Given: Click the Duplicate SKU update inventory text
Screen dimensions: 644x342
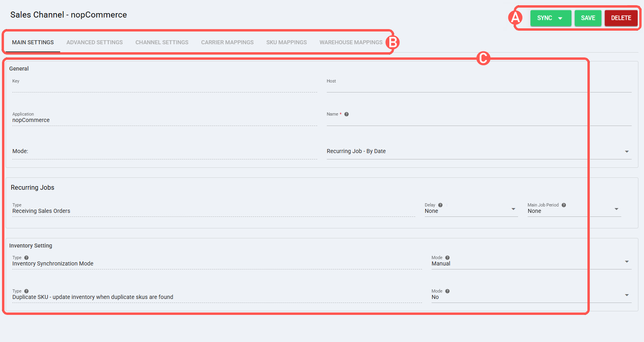Looking at the screenshot, I should pos(92,297).
